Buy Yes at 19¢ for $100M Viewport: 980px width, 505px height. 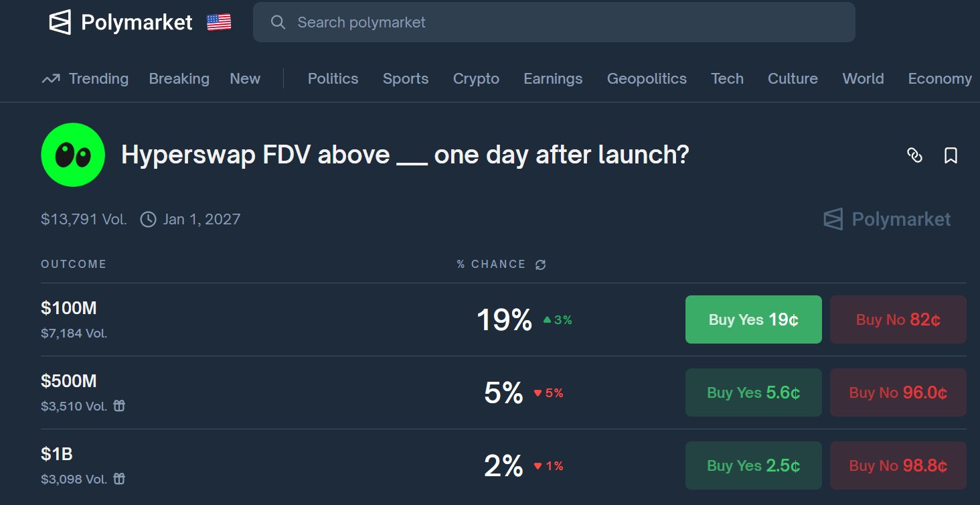[753, 319]
